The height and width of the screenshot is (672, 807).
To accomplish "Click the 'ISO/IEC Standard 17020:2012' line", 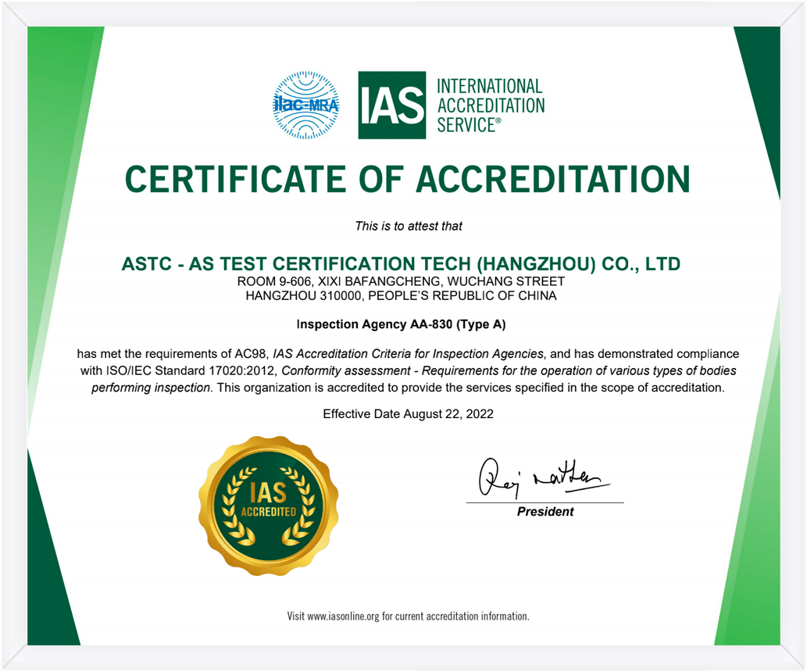I will (x=408, y=370).
